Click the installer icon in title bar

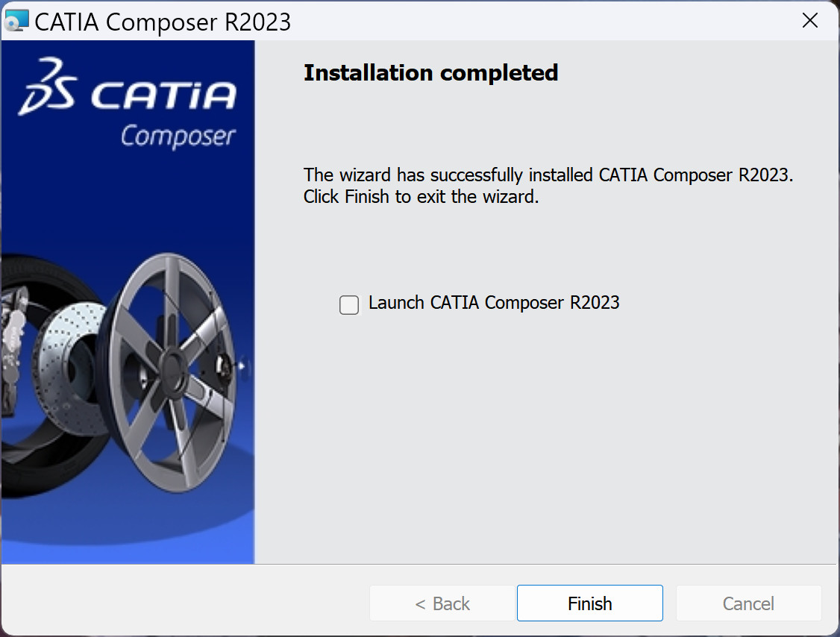tap(16, 21)
